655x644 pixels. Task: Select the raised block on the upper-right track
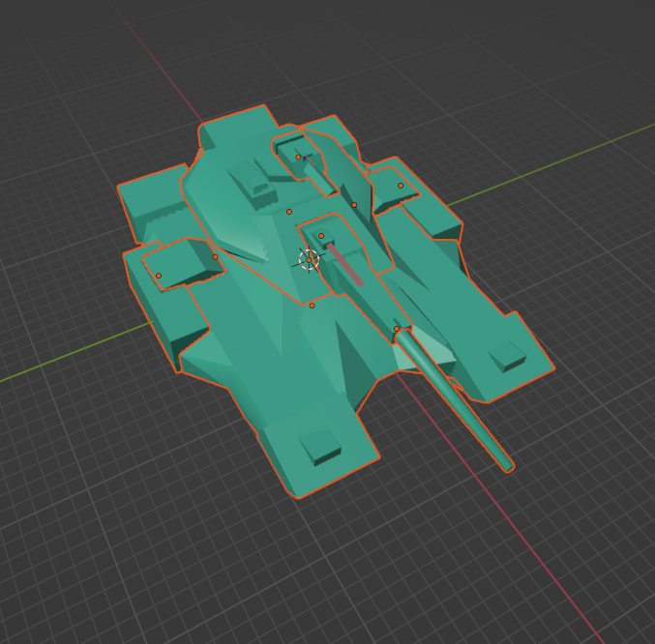(x=395, y=190)
